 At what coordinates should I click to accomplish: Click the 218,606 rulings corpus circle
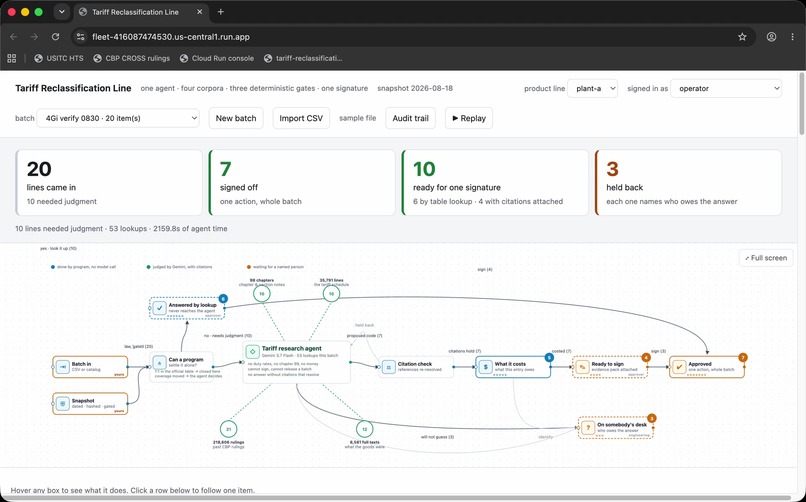point(228,429)
